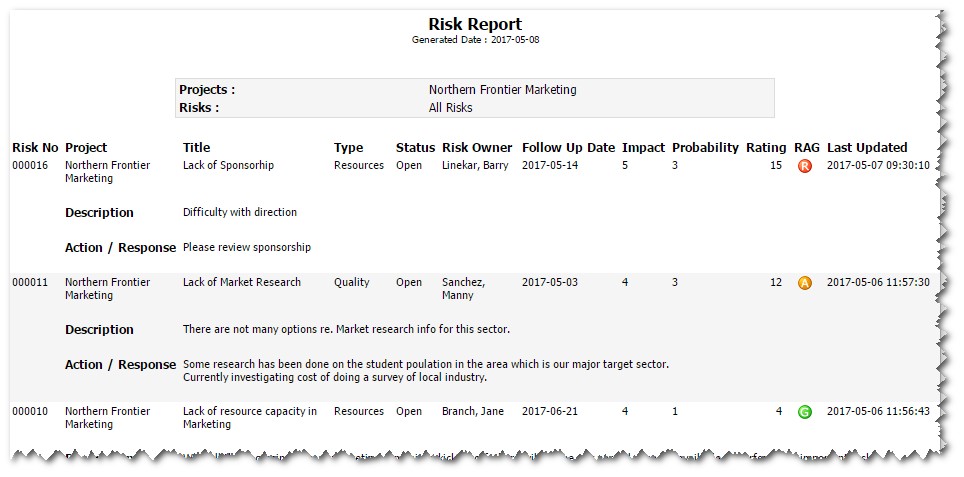Image resolution: width=964 pixels, height=477 pixels.
Task: Click description about Market research info options
Action: pyautogui.click(x=346, y=329)
